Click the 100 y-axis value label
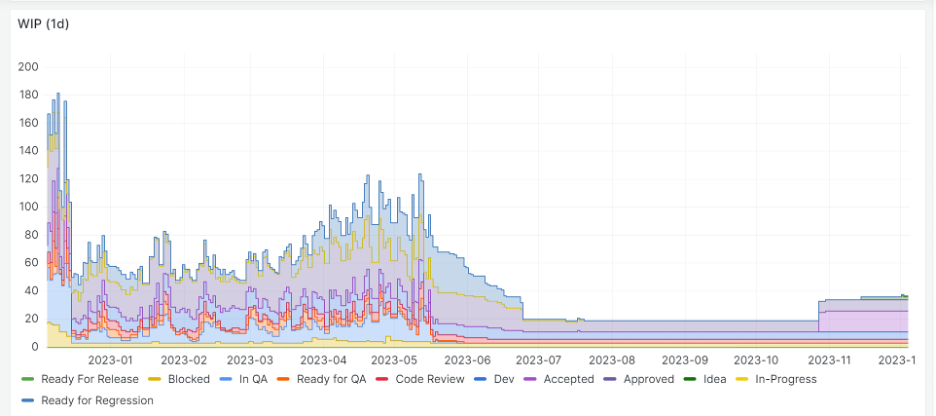This screenshot has height=416, width=936. (x=28, y=207)
